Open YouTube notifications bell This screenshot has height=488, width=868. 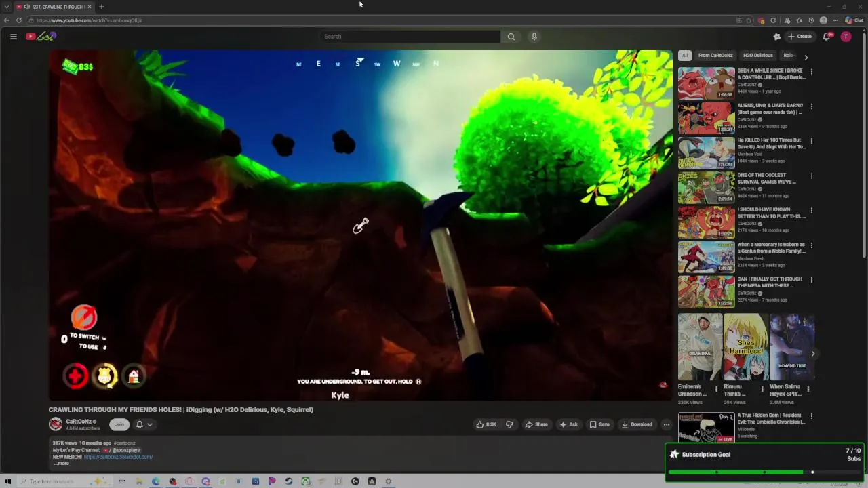click(827, 37)
